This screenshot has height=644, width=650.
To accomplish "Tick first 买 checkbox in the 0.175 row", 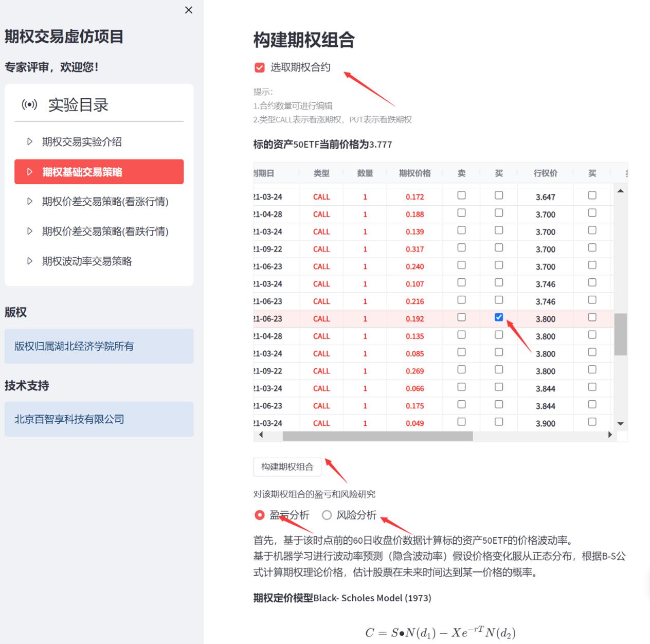I will tap(499, 404).
